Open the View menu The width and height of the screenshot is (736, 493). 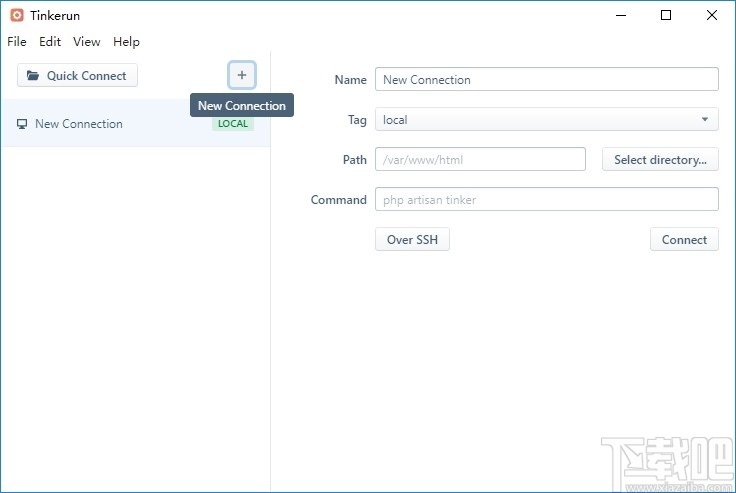(x=86, y=42)
